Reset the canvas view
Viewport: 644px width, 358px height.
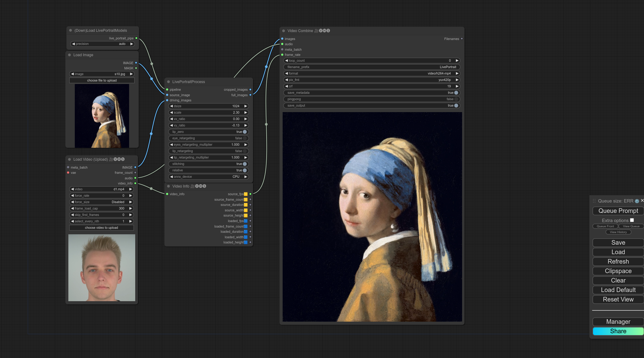point(618,299)
